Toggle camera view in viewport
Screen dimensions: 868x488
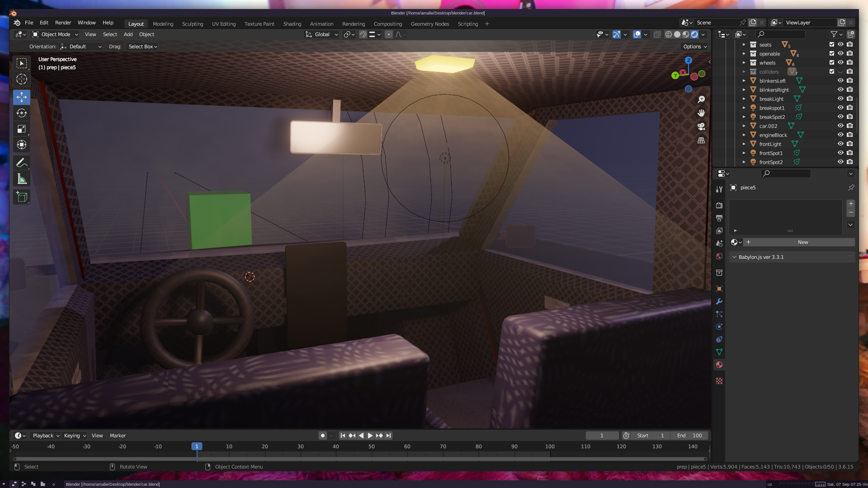(701, 127)
